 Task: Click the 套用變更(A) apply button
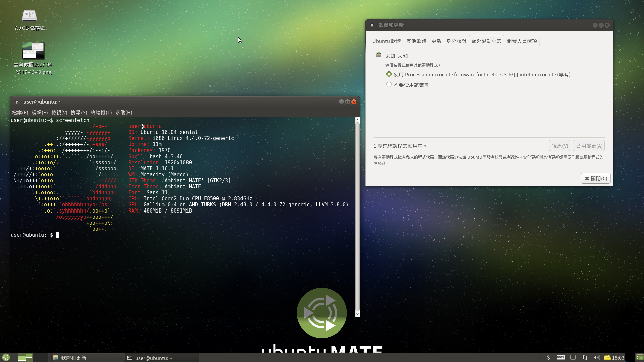tap(589, 146)
